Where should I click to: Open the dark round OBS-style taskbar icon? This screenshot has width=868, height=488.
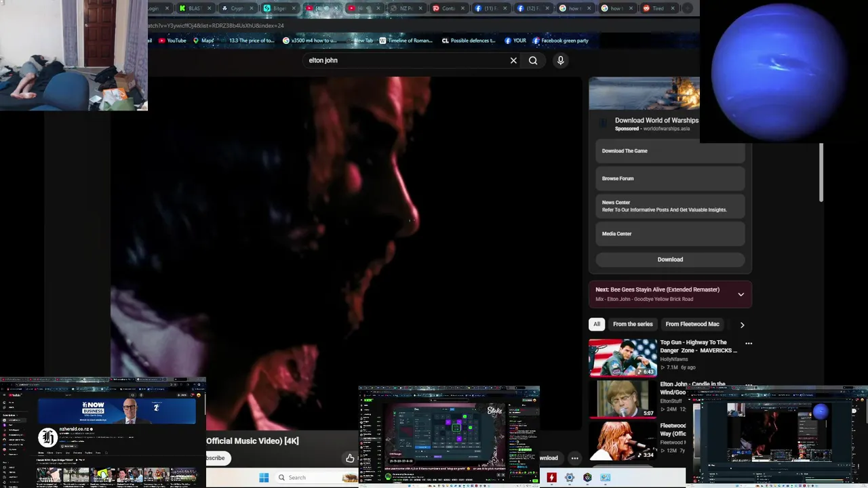coord(587,477)
